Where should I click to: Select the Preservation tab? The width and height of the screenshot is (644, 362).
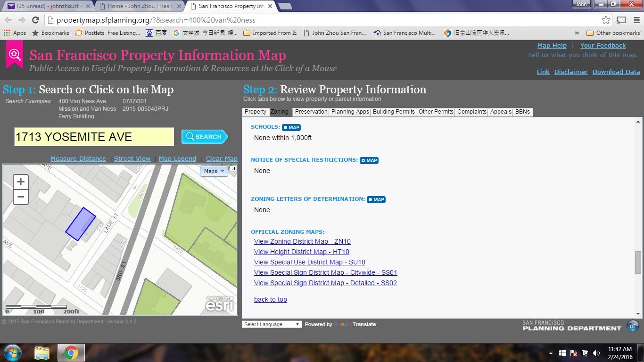(311, 112)
